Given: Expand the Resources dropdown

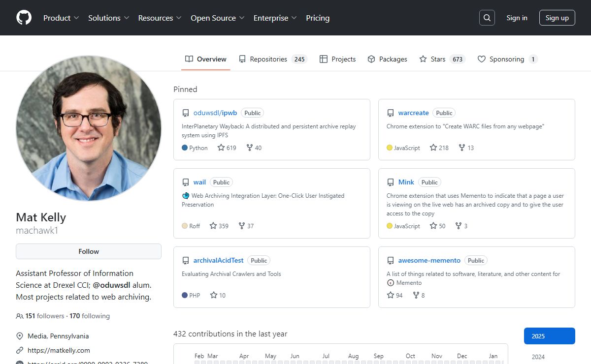Looking at the screenshot, I should tap(160, 18).
